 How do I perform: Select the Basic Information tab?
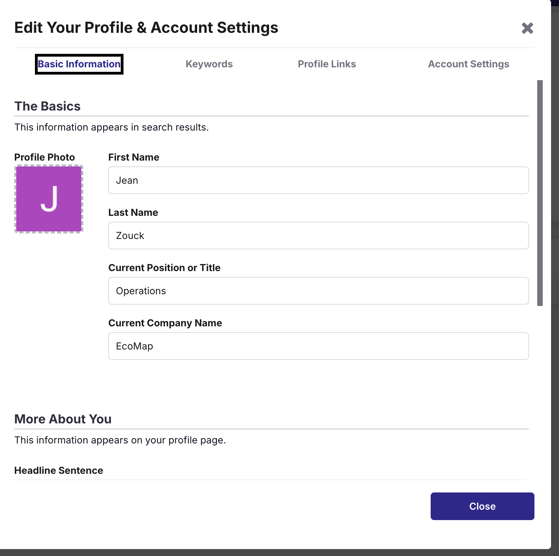[79, 64]
